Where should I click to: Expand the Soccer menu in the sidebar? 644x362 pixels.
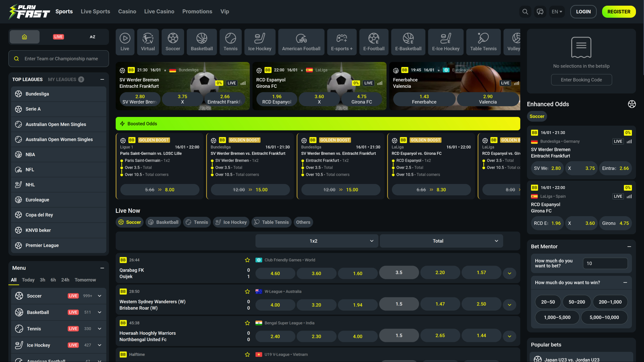click(x=99, y=296)
